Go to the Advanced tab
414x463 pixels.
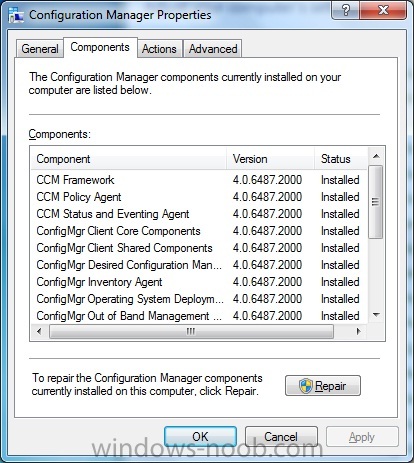(213, 49)
